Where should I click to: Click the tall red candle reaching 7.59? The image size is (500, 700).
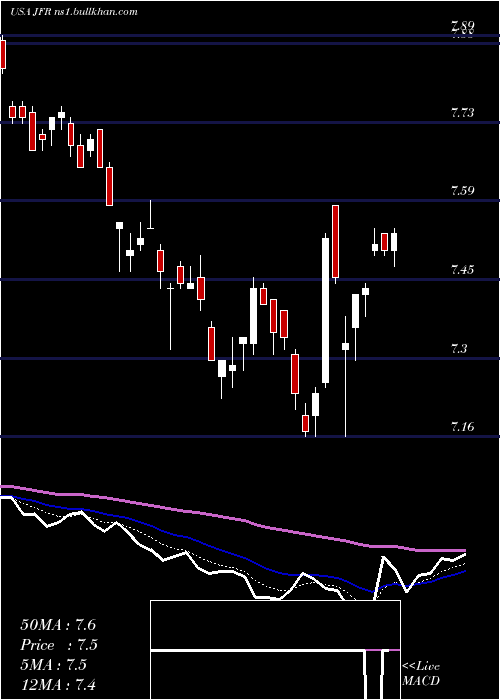click(335, 244)
